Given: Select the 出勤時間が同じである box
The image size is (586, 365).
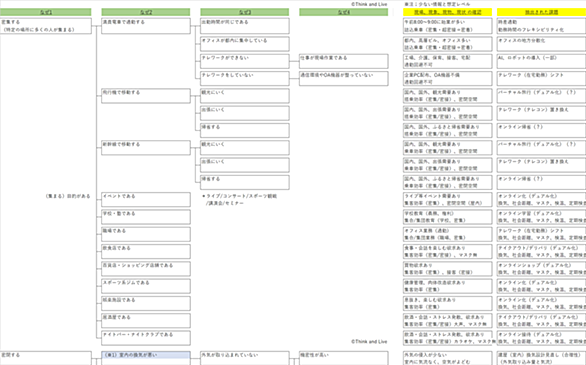Looking at the screenshot, I should (x=245, y=26).
